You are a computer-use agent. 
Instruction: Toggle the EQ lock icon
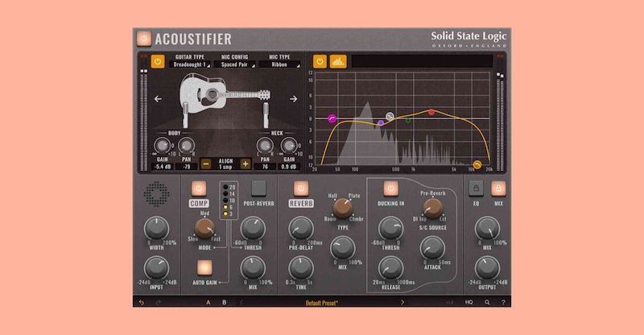click(x=476, y=188)
